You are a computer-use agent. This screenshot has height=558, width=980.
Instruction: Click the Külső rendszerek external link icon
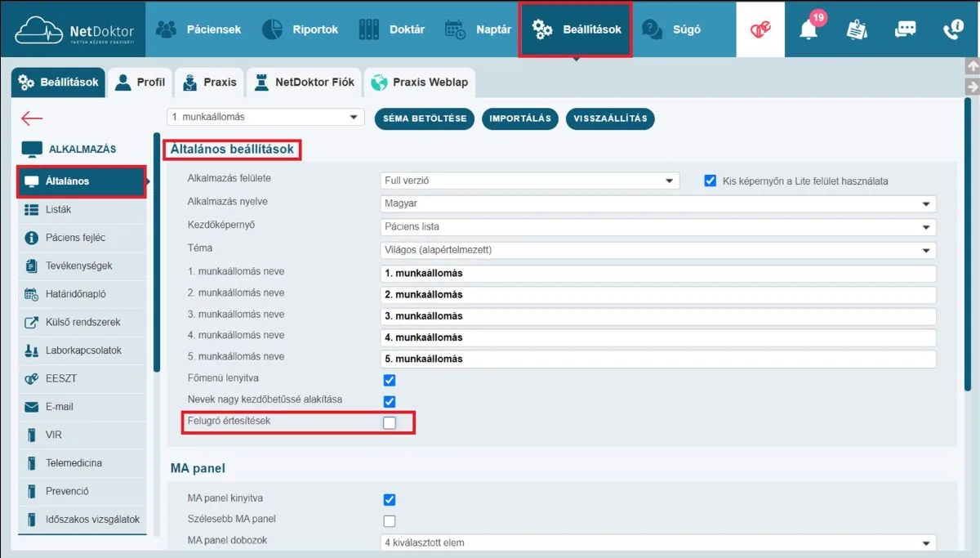click(x=32, y=323)
